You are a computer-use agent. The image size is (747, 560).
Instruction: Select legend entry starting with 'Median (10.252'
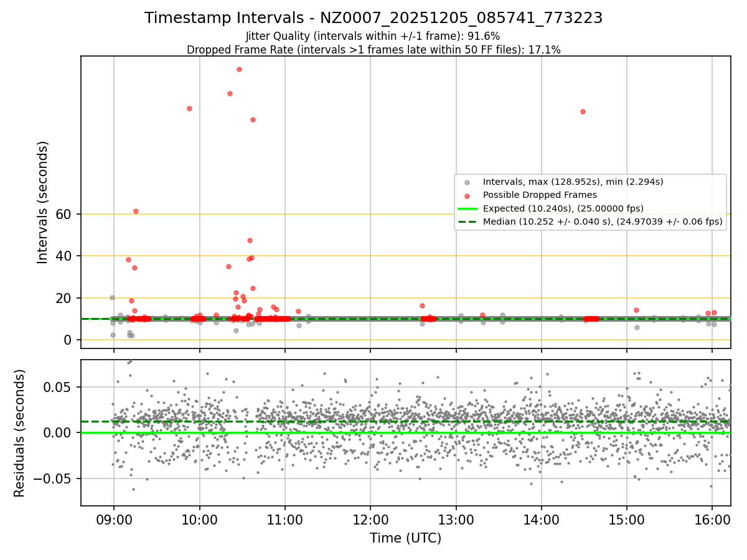click(x=603, y=222)
